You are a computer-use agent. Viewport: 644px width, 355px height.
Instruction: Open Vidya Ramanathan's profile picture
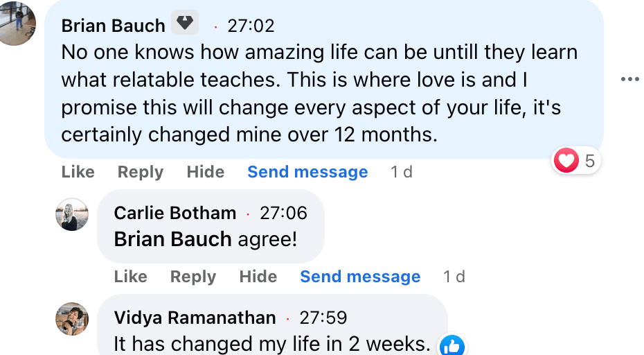(x=72, y=319)
